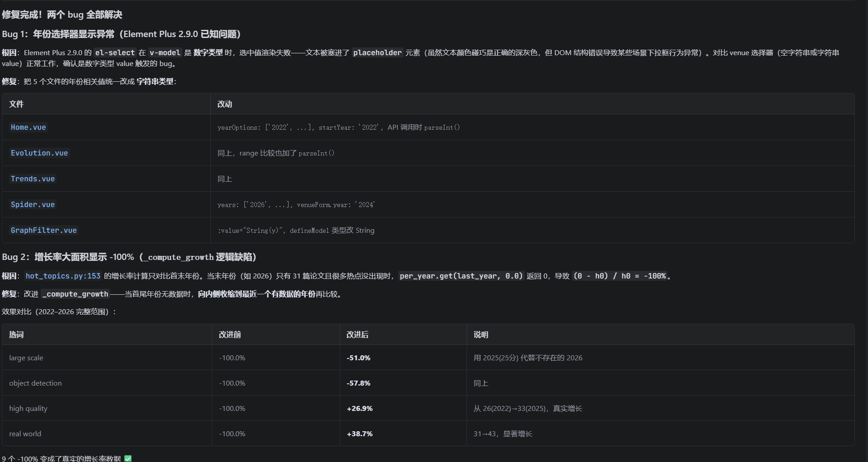Click the _compute_growth code in the fix line
Viewport: 868px width, 462px height.
(75, 294)
